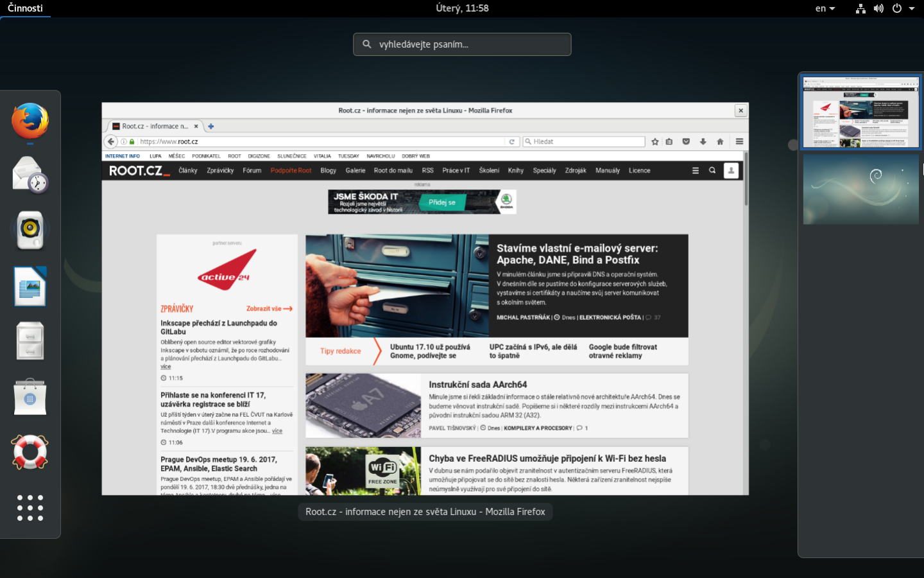Open the Software shopping bag dock icon
Image resolution: width=924 pixels, height=578 pixels.
click(x=30, y=396)
